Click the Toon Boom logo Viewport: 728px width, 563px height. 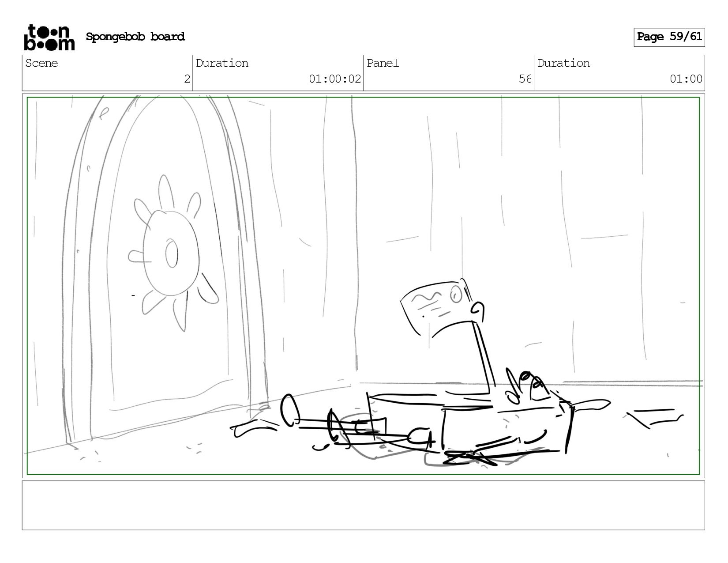[x=49, y=37]
